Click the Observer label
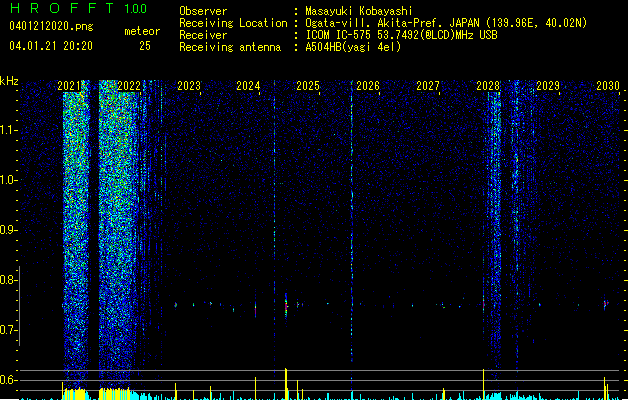629x400 pixels. tap(203, 11)
